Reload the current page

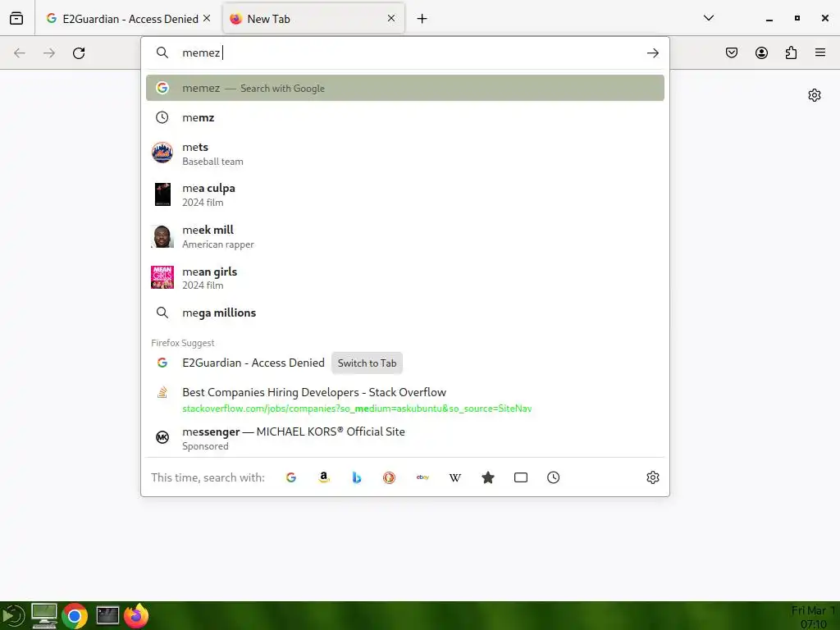coord(79,52)
